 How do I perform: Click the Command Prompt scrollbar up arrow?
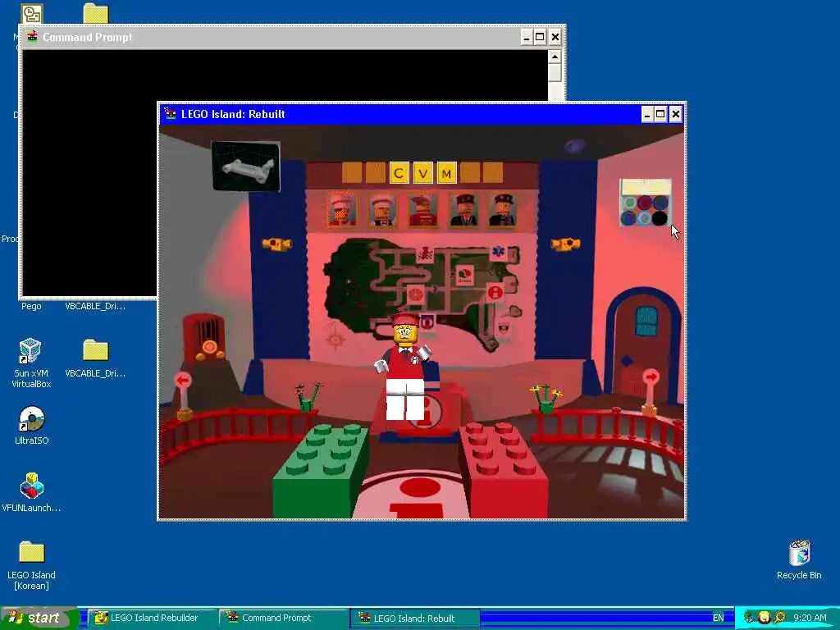[555, 57]
